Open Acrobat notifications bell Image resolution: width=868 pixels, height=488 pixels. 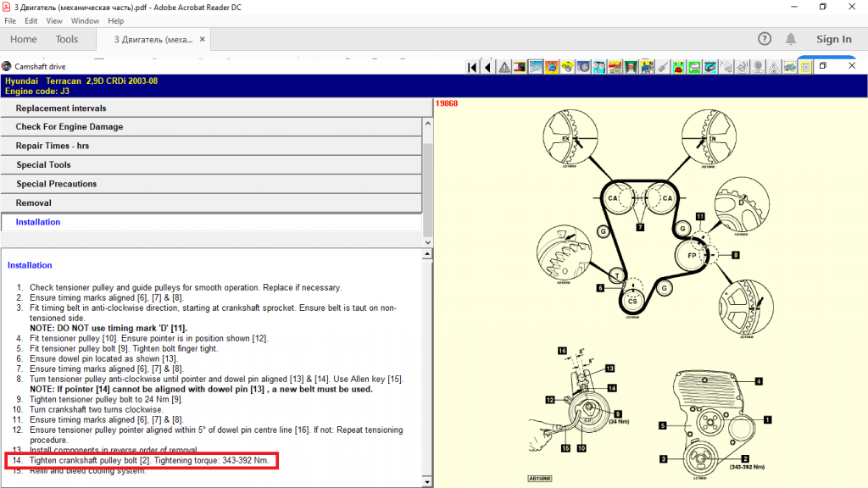791,39
